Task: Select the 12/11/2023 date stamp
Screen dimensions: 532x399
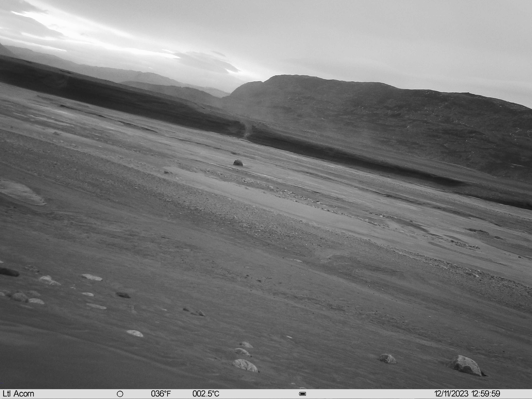Action: (451, 394)
